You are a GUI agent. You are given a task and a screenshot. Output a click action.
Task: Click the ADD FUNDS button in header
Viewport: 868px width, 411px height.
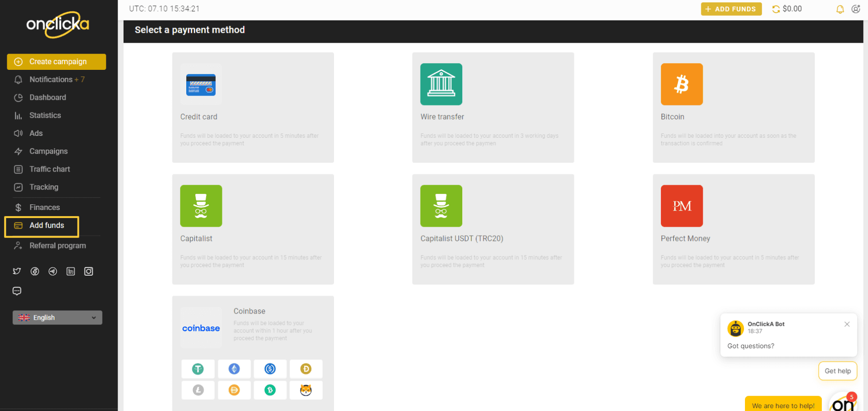731,9
